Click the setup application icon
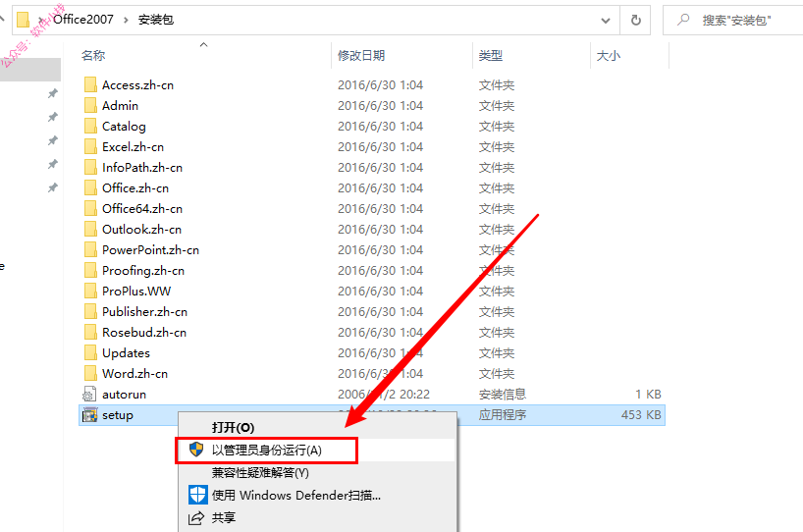This screenshot has height=532, width=803. point(89,415)
